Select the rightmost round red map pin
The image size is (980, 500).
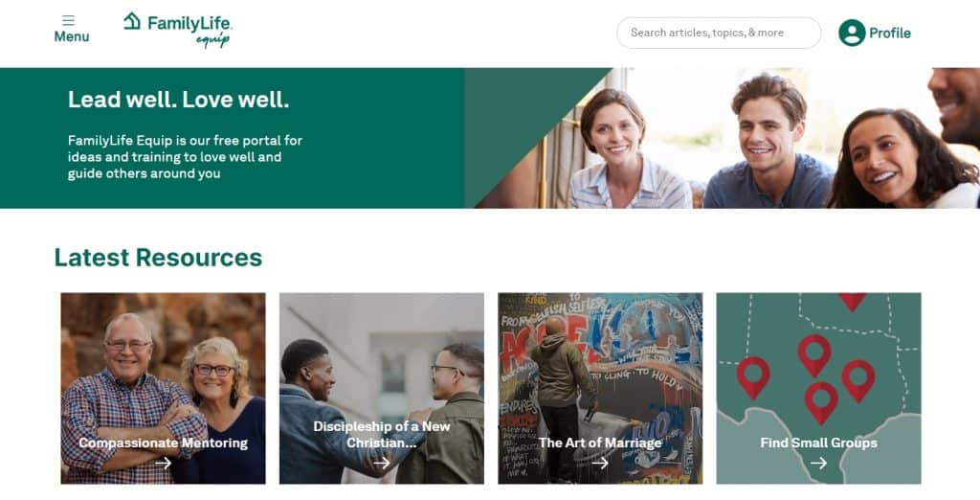(x=858, y=380)
